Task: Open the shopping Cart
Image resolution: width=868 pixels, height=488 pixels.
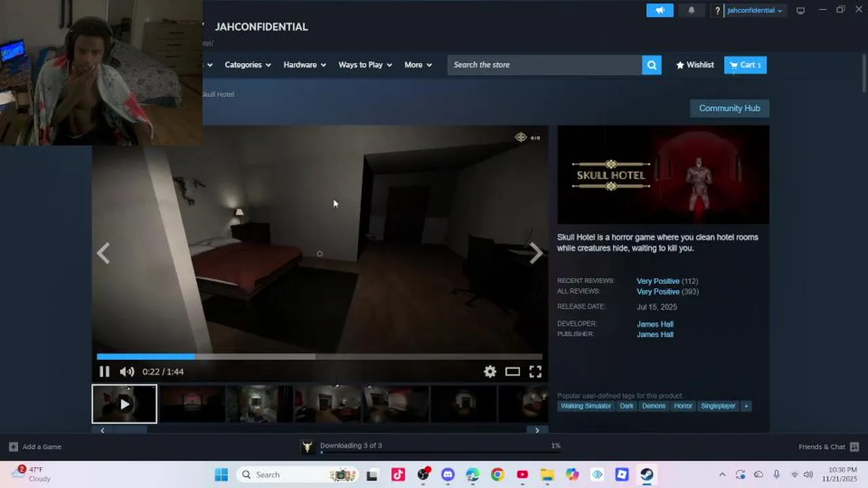Action: pyautogui.click(x=745, y=65)
